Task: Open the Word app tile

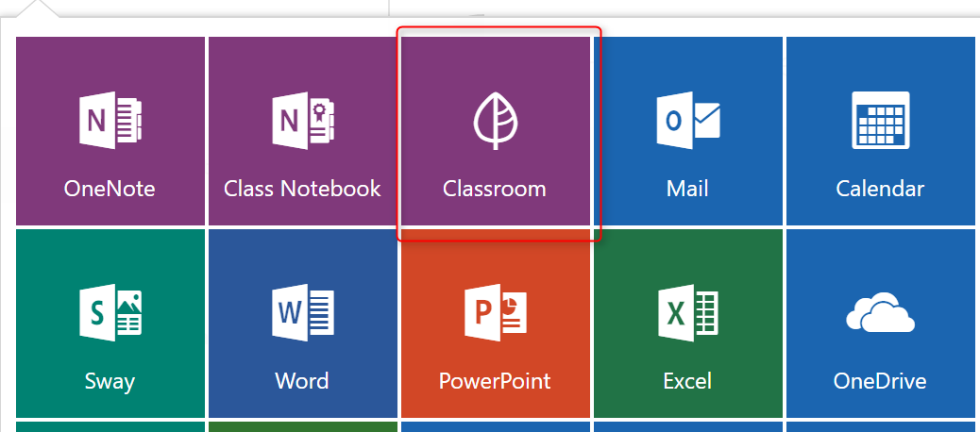Action: coord(302,324)
